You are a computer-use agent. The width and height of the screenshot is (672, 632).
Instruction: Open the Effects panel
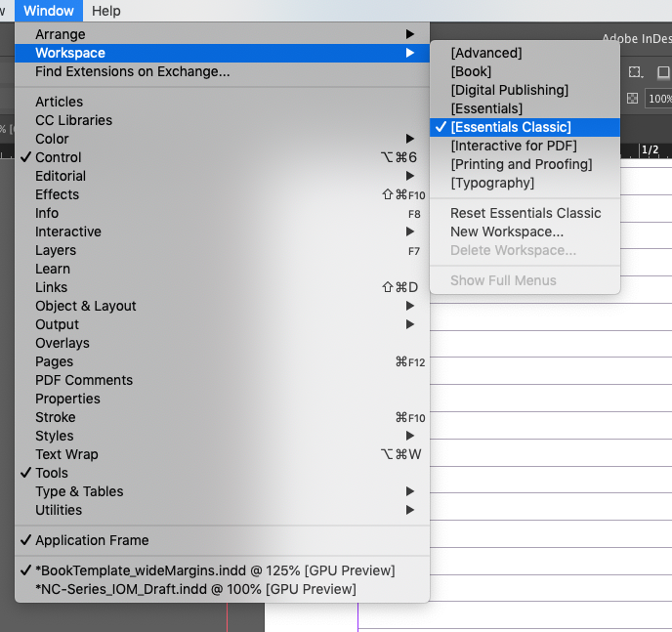(222, 194)
